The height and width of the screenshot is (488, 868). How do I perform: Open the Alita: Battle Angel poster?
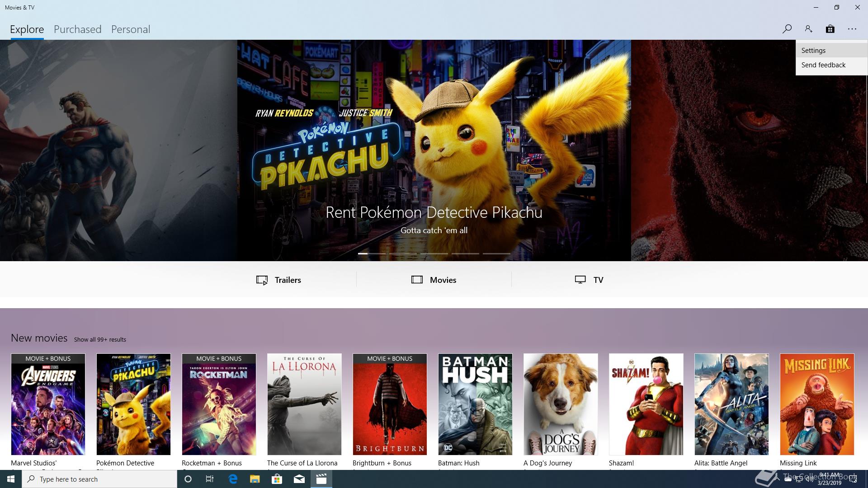tap(731, 404)
